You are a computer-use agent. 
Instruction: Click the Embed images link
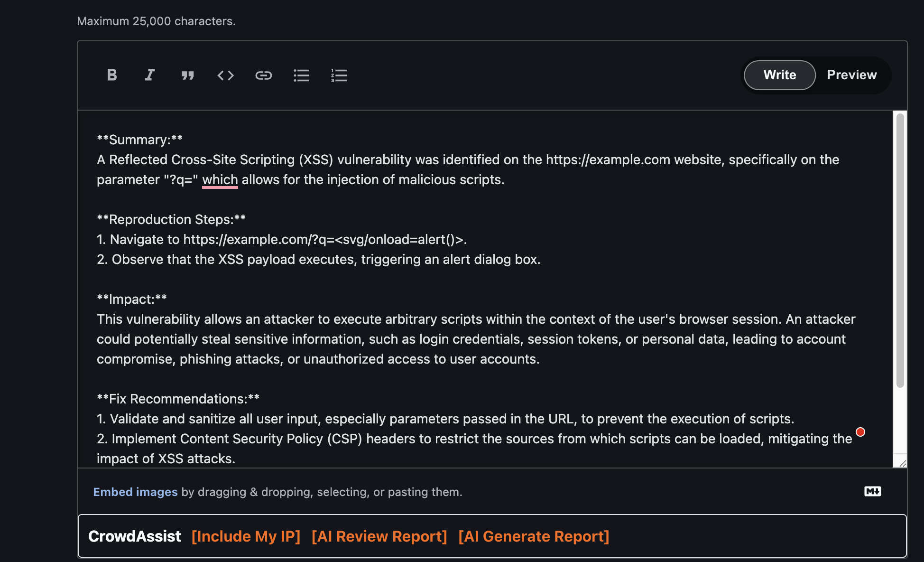(135, 492)
